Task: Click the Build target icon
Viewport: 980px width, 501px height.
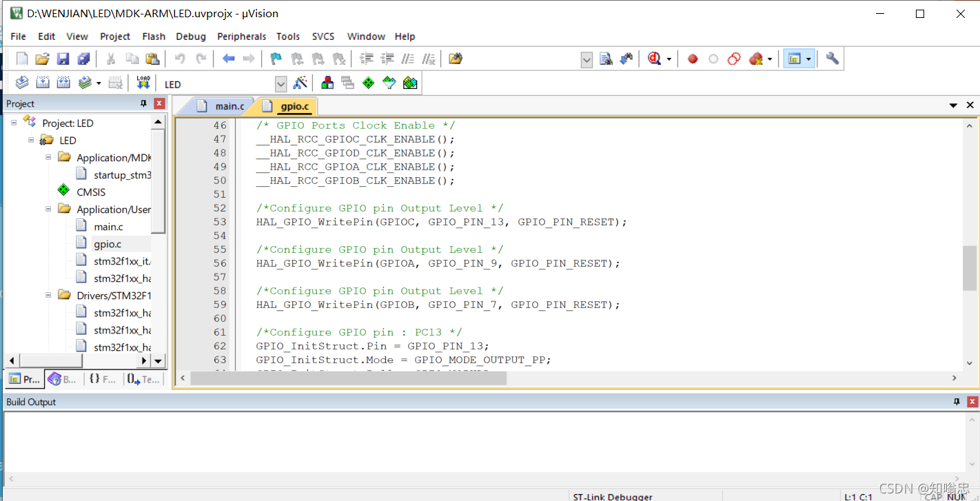Action: [x=42, y=83]
